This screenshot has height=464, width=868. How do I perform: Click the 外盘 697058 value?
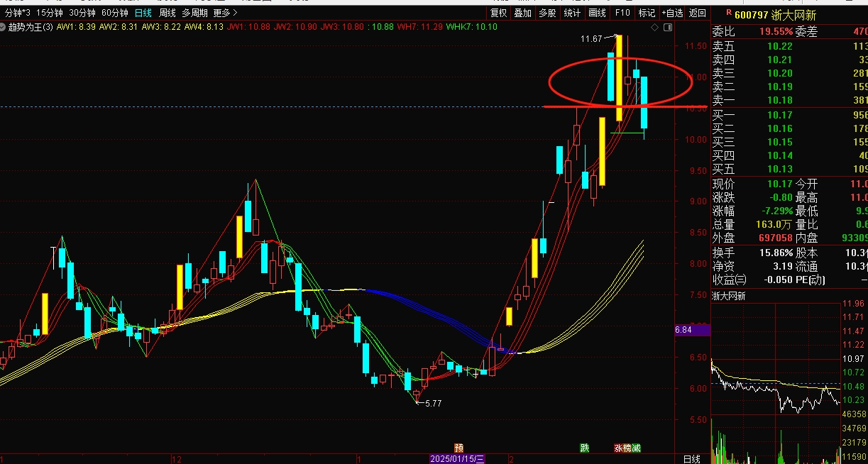tap(774, 238)
